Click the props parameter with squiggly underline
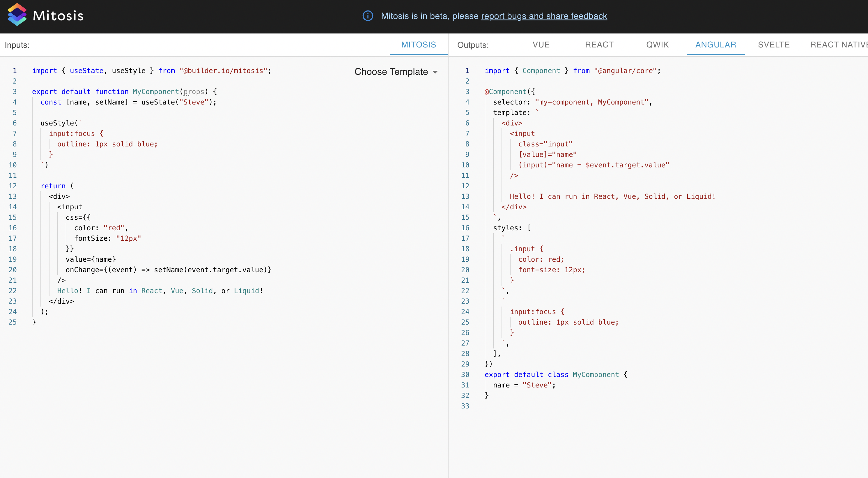 coord(194,91)
